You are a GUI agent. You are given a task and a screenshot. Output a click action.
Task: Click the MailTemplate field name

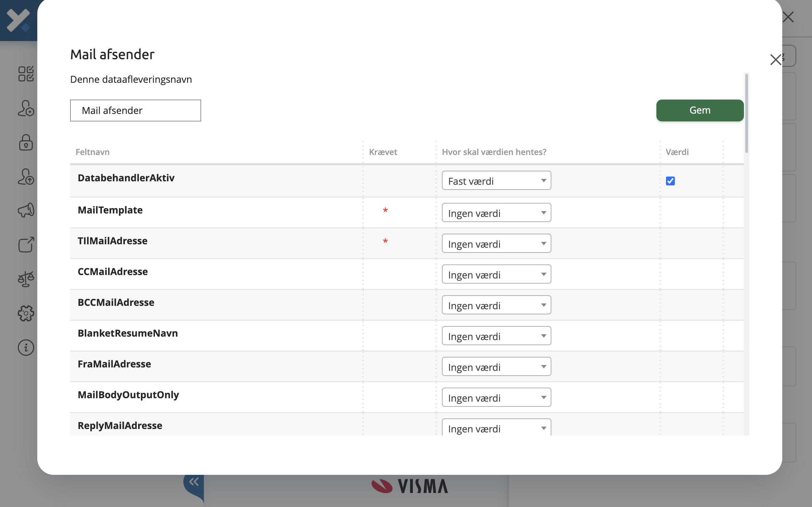tap(110, 210)
